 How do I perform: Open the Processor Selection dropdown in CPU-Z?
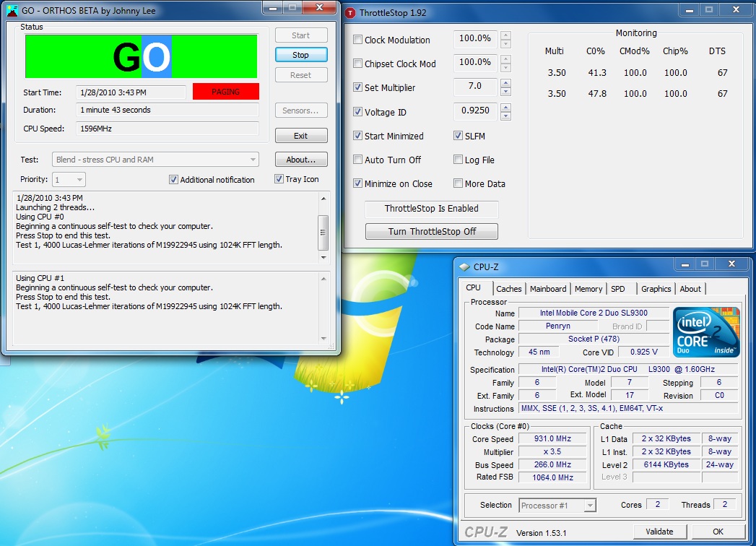(x=557, y=506)
